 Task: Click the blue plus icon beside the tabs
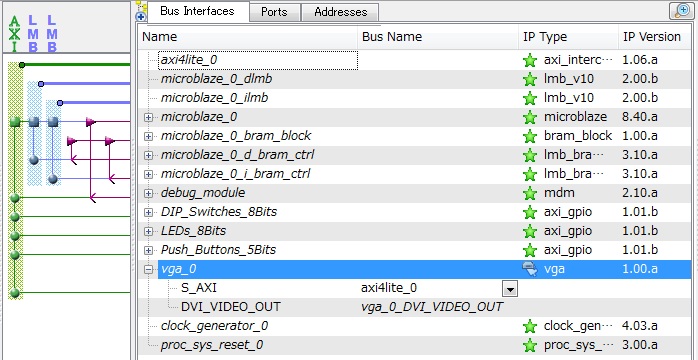141,16
